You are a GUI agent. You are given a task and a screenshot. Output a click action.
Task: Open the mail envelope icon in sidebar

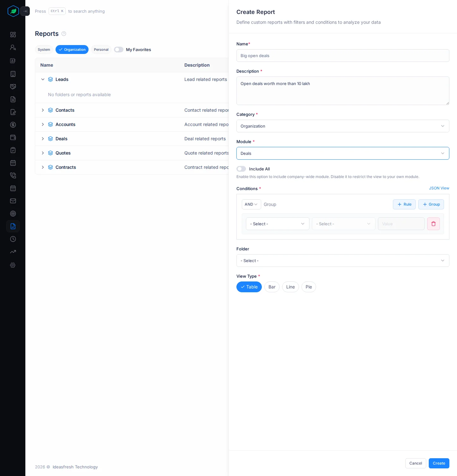[13, 201]
